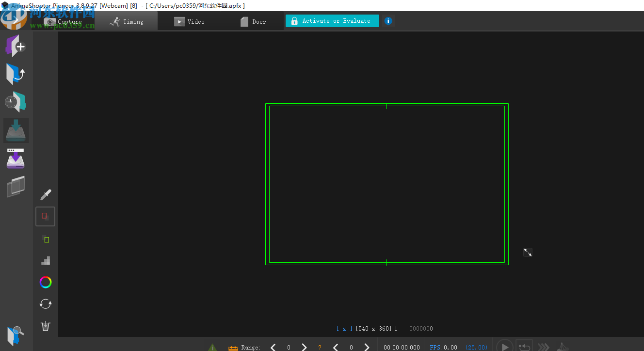This screenshot has width=644, height=351.
Task: Click the gray staircase steps icon
Action: [x=46, y=260]
